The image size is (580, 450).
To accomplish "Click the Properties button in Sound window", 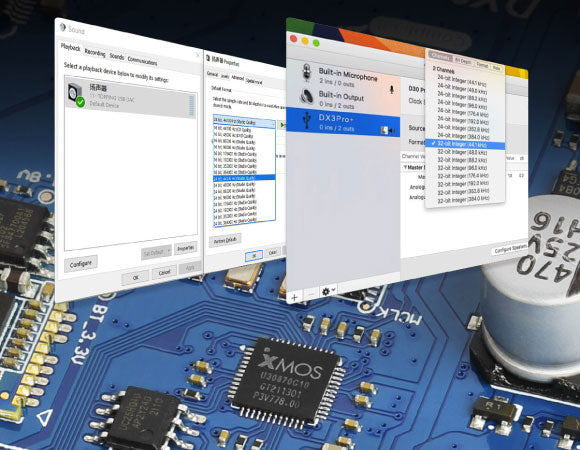I will pos(185,248).
